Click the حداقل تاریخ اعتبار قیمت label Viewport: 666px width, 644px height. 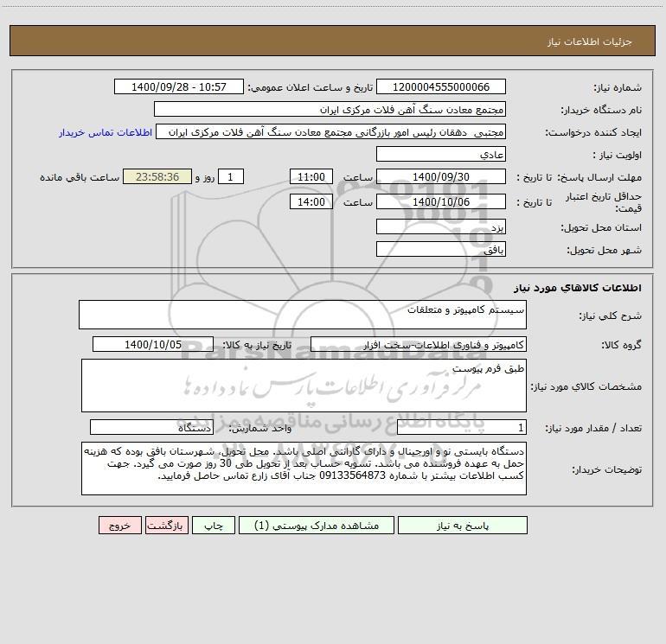[x=603, y=202]
